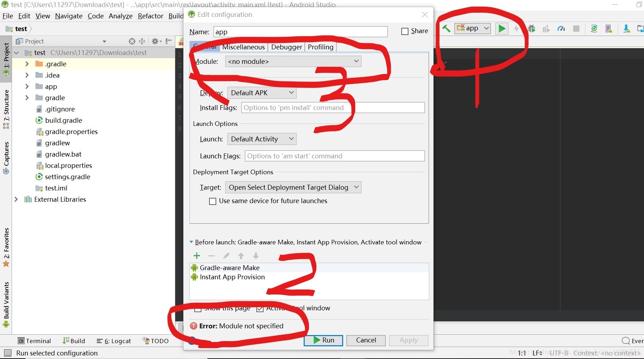Open the Navigate menu
This screenshot has width=644, height=359.
(x=69, y=16)
